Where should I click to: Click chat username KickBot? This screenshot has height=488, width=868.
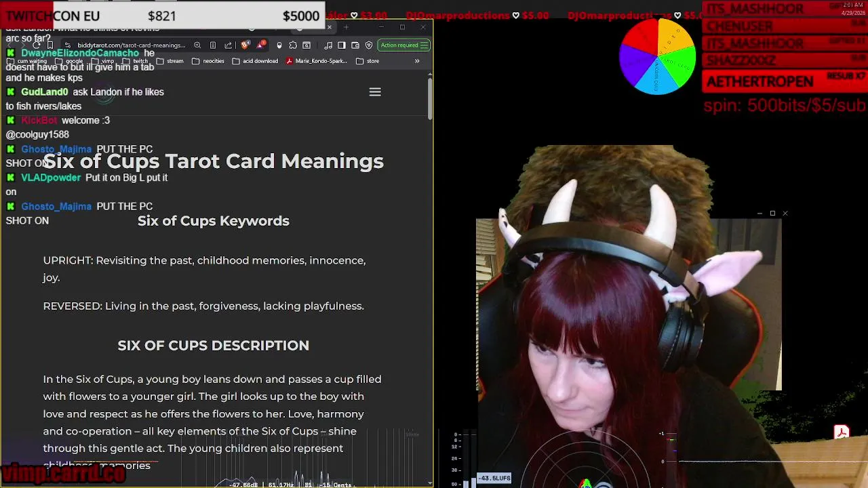click(39, 121)
